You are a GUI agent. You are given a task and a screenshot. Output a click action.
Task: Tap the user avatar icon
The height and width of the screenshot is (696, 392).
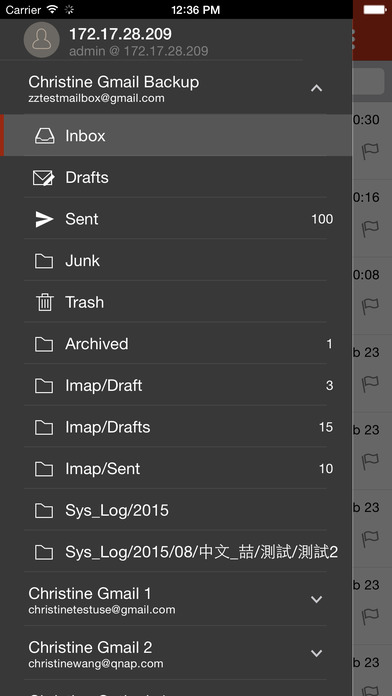pos(41,40)
